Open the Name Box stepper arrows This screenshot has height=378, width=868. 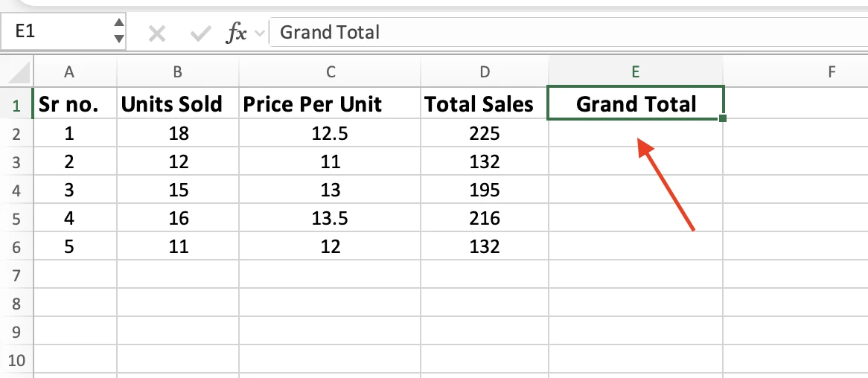(x=118, y=31)
